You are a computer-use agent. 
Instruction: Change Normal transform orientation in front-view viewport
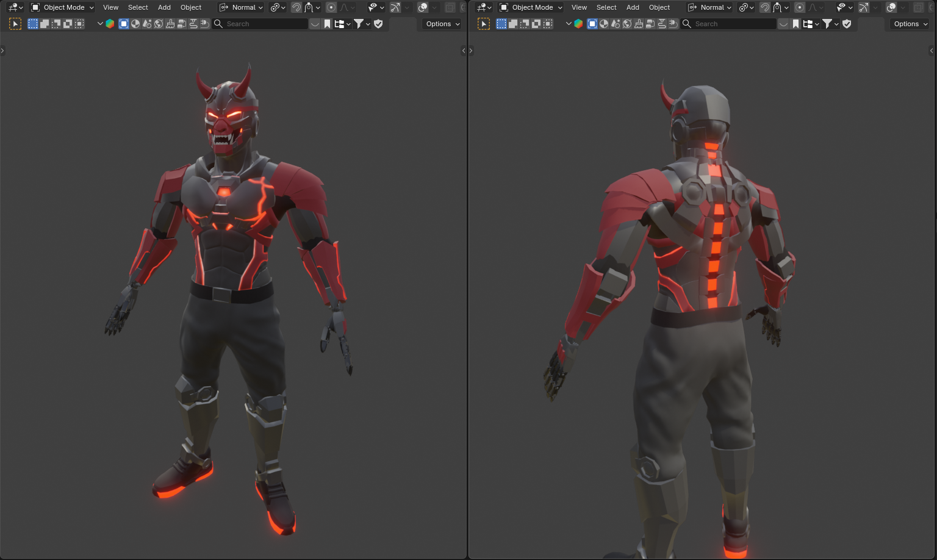(x=241, y=7)
